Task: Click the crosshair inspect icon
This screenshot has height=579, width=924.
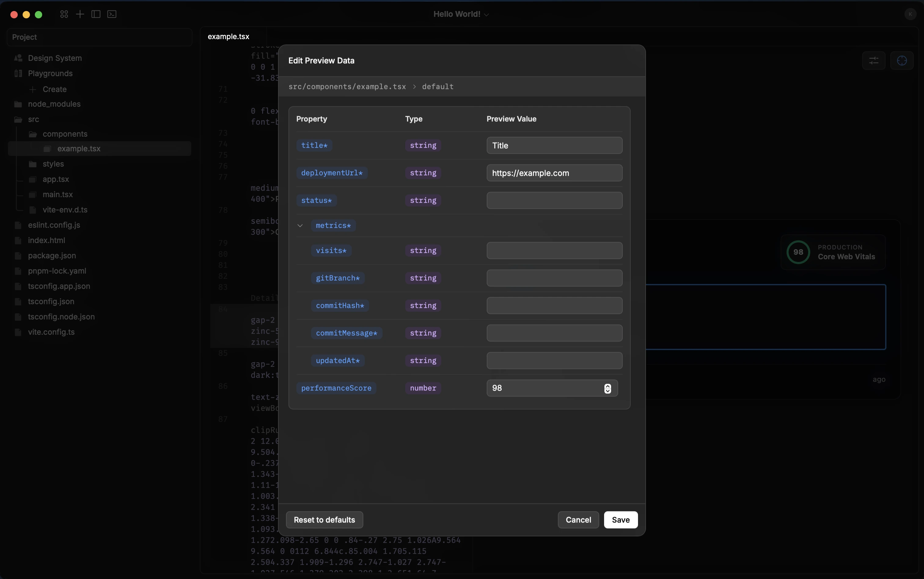Action: [902, 61]
